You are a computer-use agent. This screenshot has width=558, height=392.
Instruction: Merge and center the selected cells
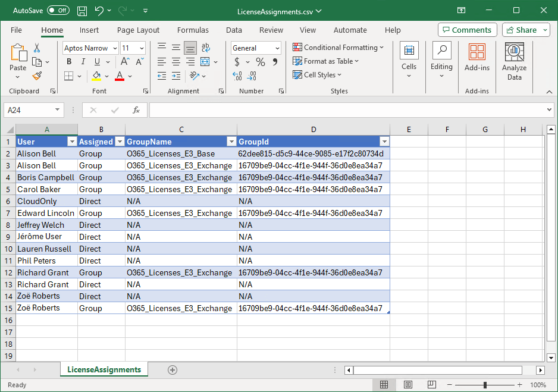pos(205,61)
